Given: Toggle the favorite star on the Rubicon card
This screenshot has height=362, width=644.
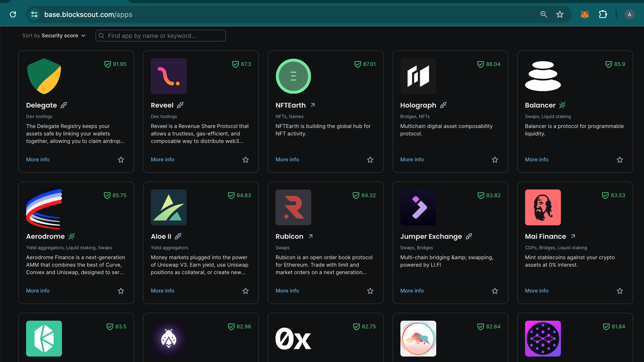Looking at the screenshot, I should 370,291.
